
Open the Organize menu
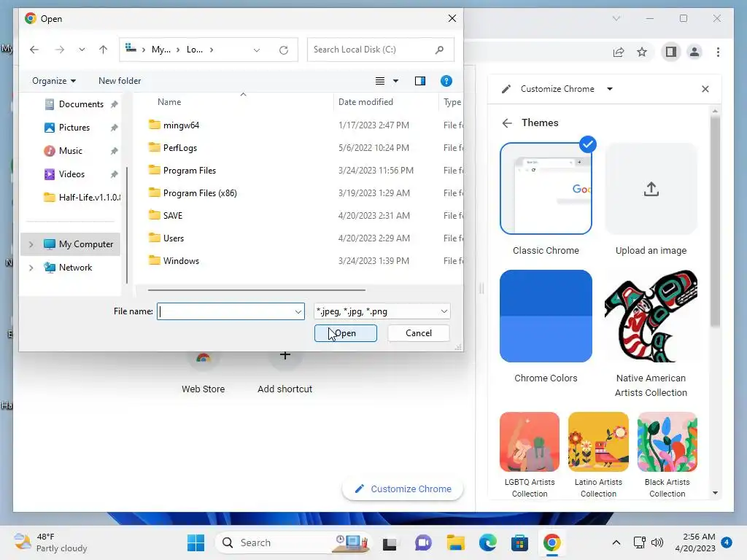(54, 81)
